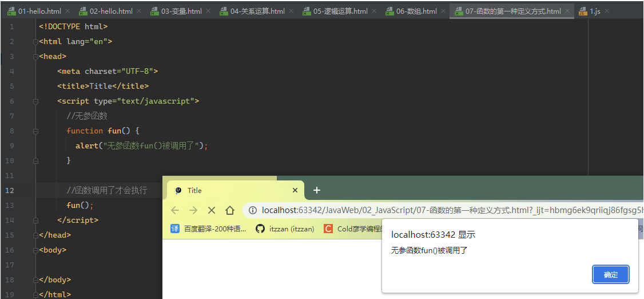The height and width of the screenshot is (299, 644).
Task: Close the 05-逻辑运算.html tab
Action: pyautogui.click(x=374, y=11)
